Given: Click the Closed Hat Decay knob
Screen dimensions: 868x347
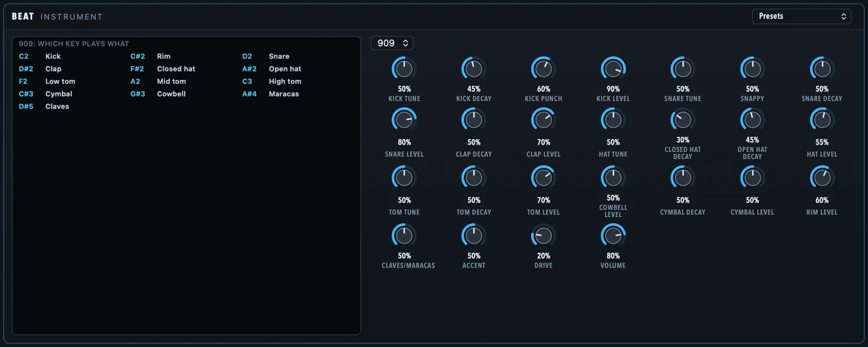Looking at the screenshot, I should pos(682,120).
